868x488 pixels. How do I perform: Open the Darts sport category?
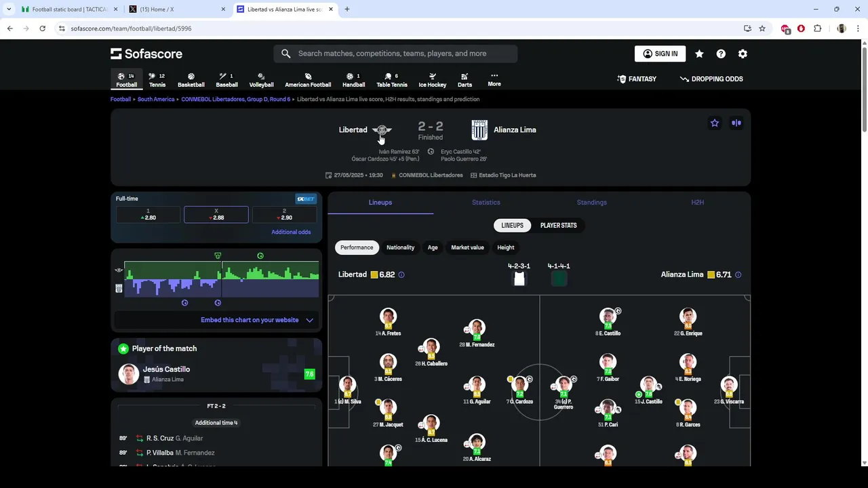click(x=465, y=80)
